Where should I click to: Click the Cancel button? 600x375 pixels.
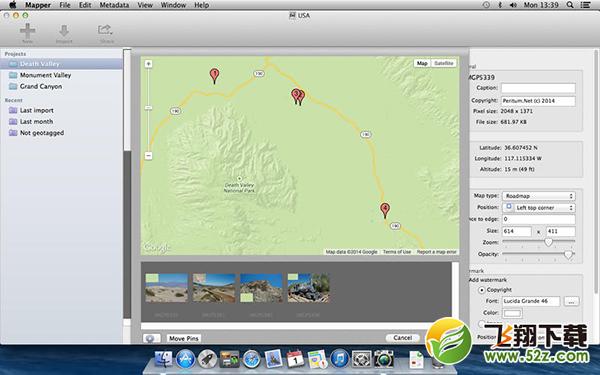pos(403,338)
